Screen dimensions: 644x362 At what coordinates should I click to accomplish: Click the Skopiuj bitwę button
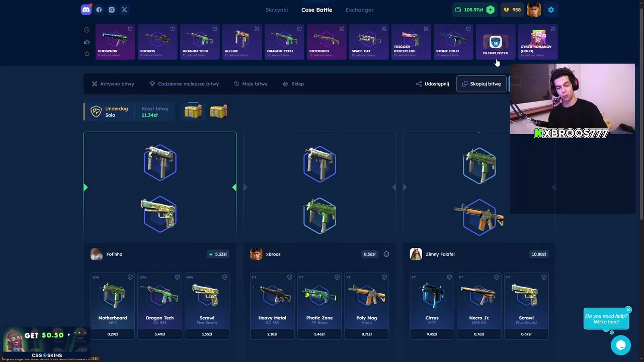(481, 84)
